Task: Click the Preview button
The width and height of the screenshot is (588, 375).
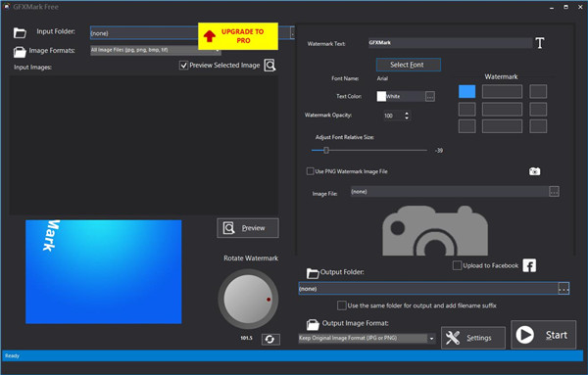Action: (x=248, y=228)
